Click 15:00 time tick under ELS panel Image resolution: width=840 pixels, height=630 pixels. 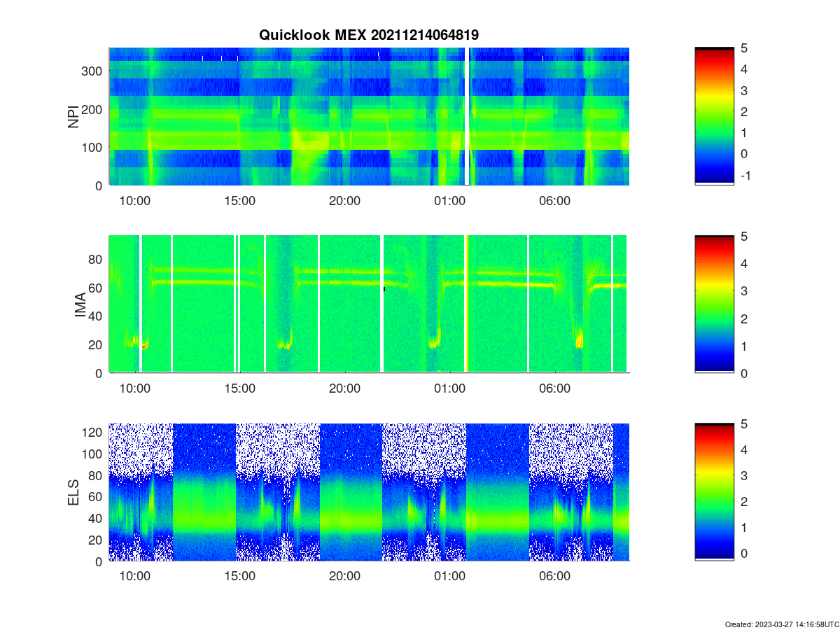(x=240, y=577)
